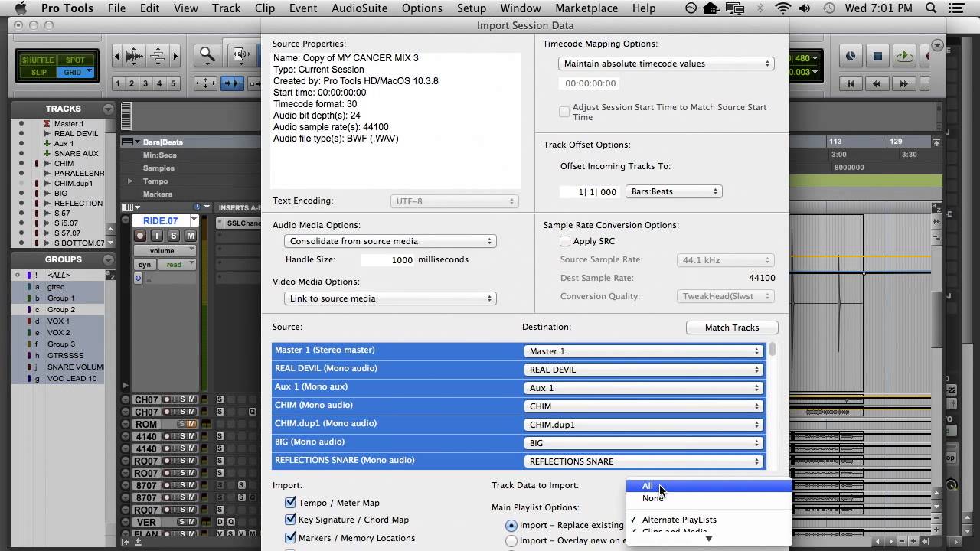Open the Timecode Mapping Options dropdown
This screenshot has height=551, width=980.
coord(666,64)
